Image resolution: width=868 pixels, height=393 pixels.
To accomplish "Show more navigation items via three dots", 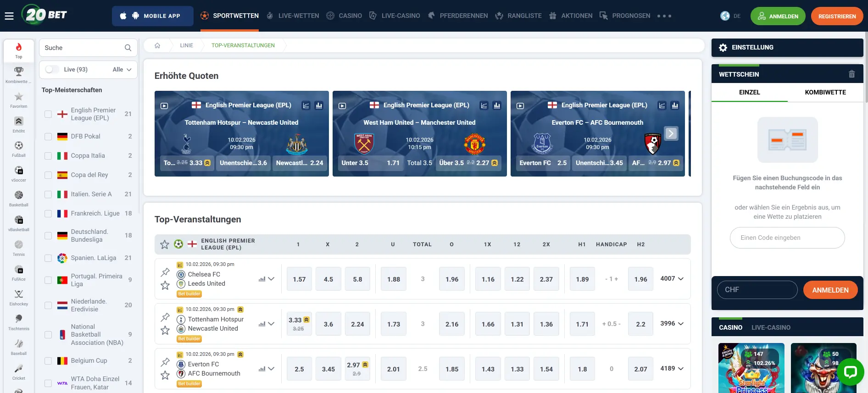I will (664, 16).
